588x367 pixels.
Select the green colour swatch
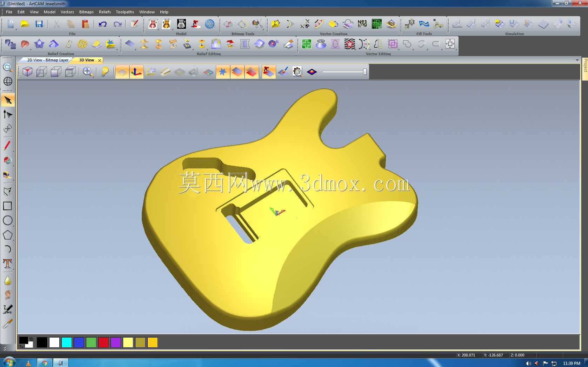(x=91, y=342)
